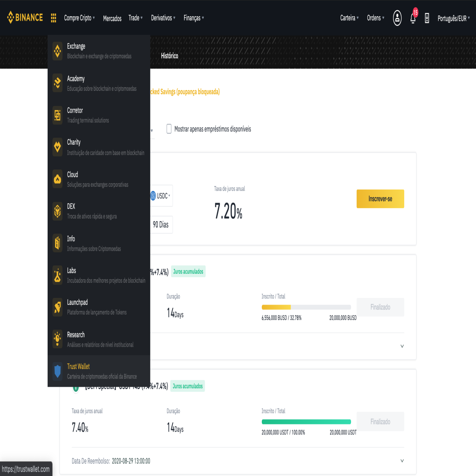The height and width of the screenshot is (476, 476).
Task: Click the Labs flask icon
Action: (x=58, y=275)
